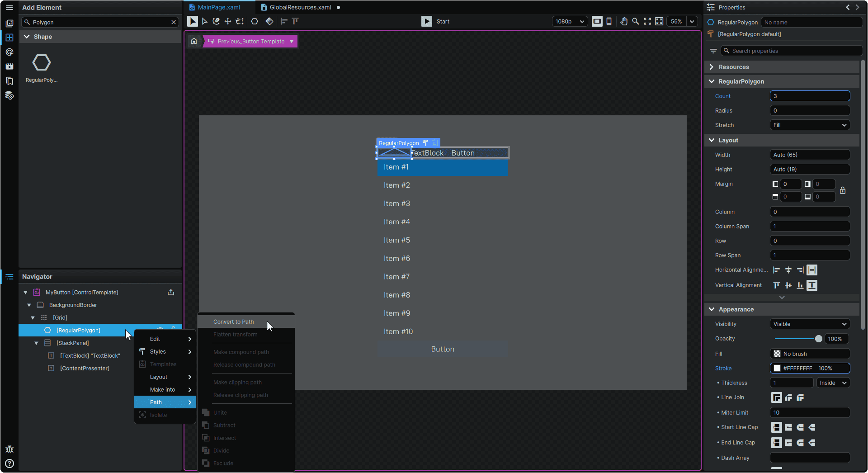868x473 pixels.
Task: Select BackgroundBorder in Navigator
Action: click(x=73, y=305)
